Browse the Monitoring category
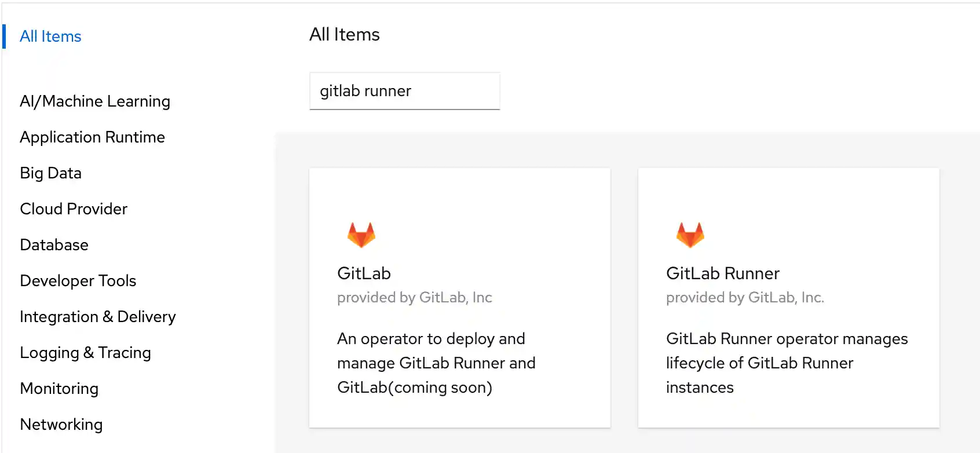Viewport: 980px width, 453px height. tap(58, 388)
